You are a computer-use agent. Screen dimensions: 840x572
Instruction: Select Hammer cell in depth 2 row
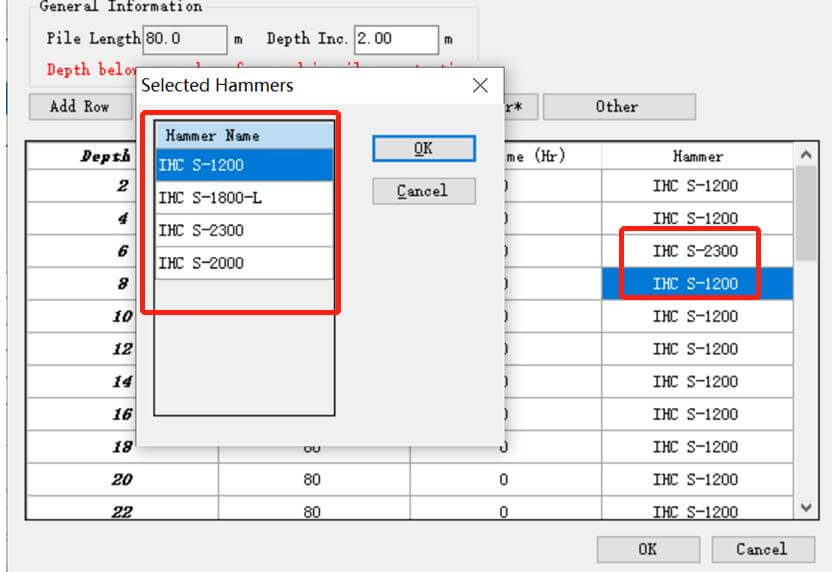tap(698, 186)
